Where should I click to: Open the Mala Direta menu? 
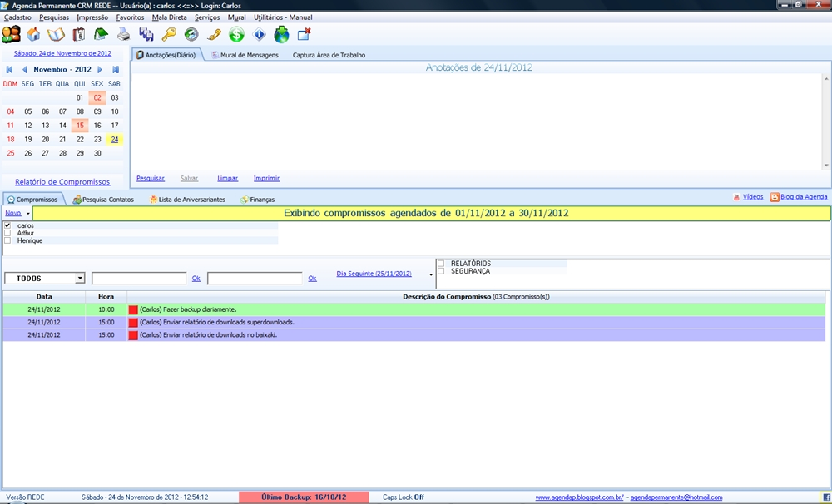tap(169, 17)
